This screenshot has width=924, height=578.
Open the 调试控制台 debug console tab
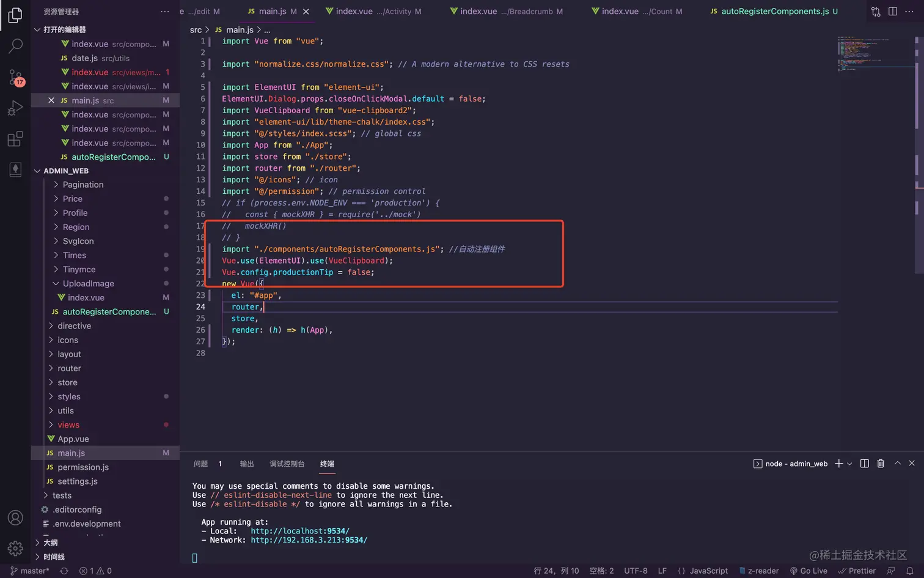point(287,464)
